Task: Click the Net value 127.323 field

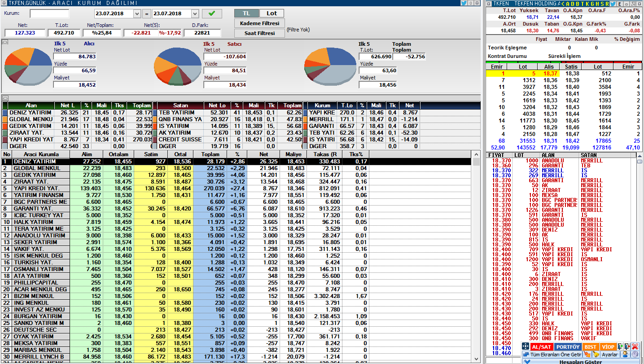Action: 25,33
